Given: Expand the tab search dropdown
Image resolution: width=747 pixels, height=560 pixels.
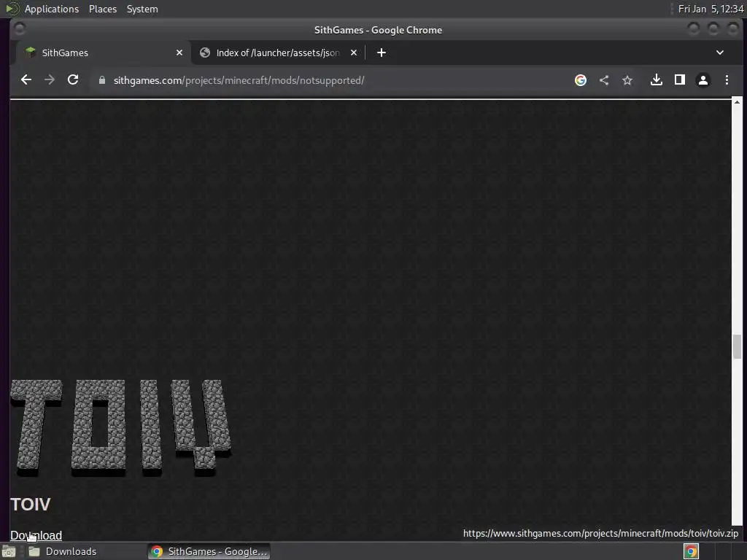Looking at the screenshot, I should [x=720, y=52].
